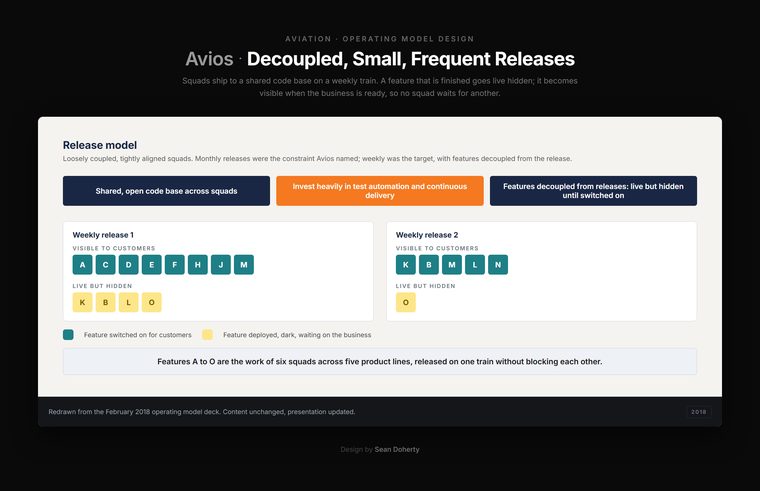
Task: Click the yellow legend swatch for dark features
Action: (x=207, y=334)
